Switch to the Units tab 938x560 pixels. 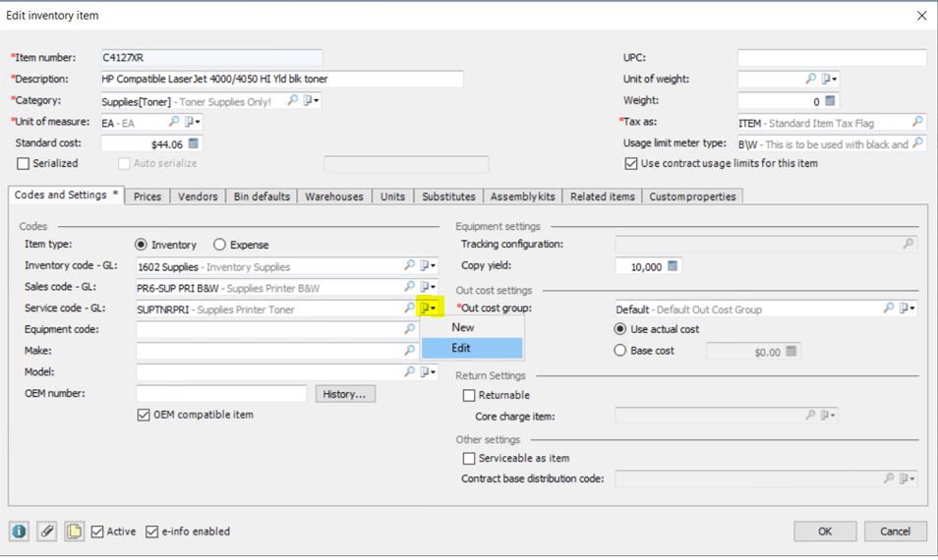(x=392, y=196)
